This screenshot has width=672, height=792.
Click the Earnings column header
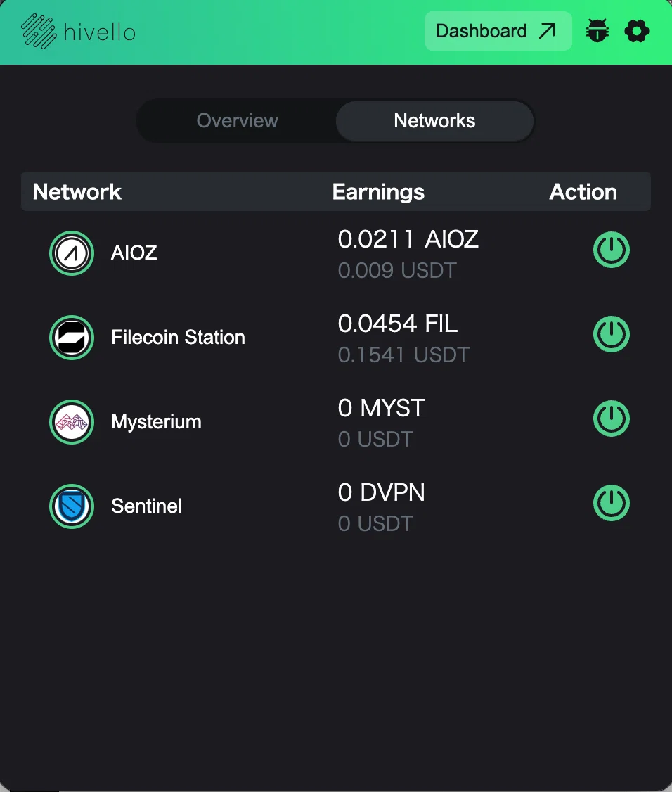click(378, 191)
